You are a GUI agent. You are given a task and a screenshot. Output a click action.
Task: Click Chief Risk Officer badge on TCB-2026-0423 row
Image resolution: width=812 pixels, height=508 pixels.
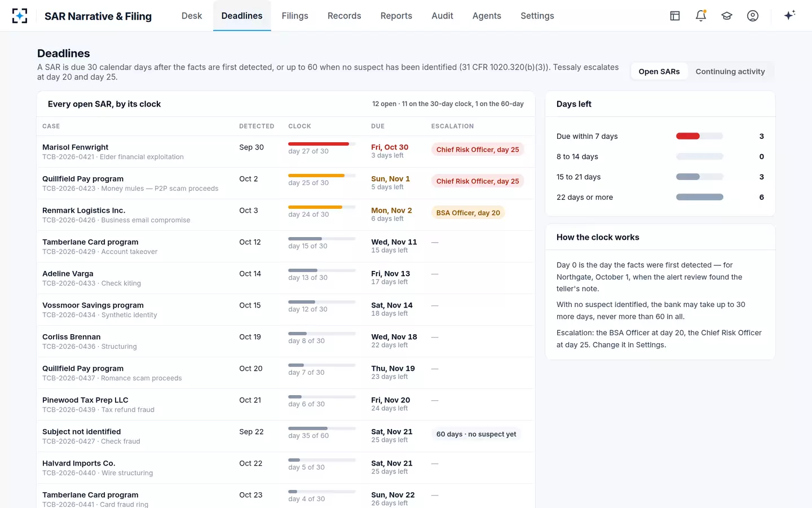pos(478,181)
